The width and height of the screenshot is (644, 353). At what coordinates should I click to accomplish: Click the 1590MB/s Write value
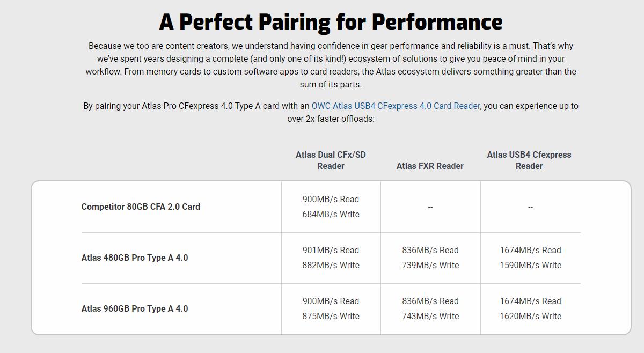tap(530, 265)
